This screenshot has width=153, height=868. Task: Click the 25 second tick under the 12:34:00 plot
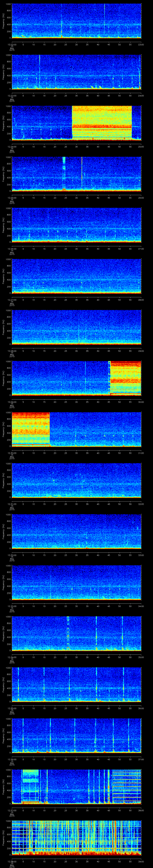(x=66, y=657)
